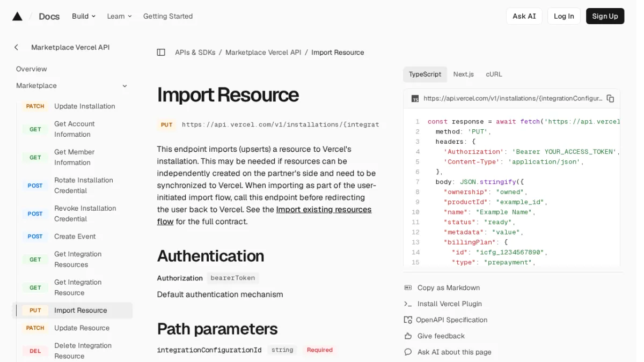The width and height of the screenshot is (644, 362).
Task: Click the Ask AI button
Action: point(524,16)
